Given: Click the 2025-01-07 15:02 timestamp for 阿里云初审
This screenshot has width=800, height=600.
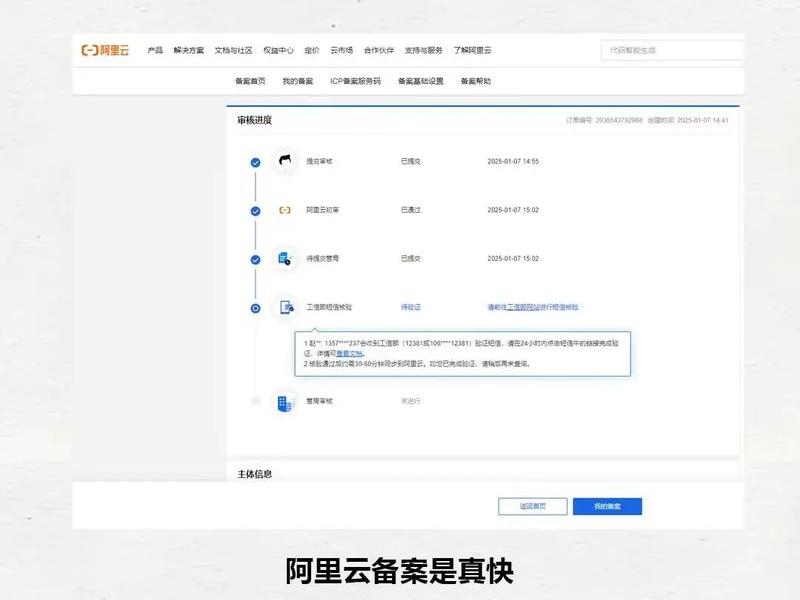Looking at the screenshot, I should point(513,210).
